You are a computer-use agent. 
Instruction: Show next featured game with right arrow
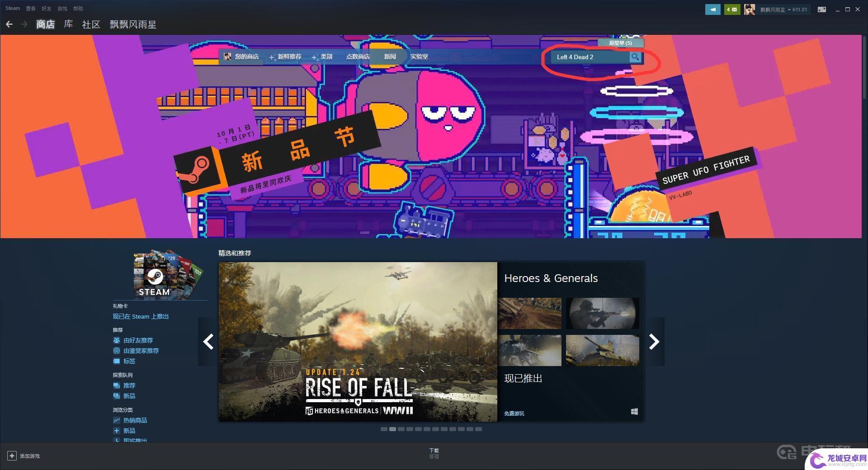[654, 342]
